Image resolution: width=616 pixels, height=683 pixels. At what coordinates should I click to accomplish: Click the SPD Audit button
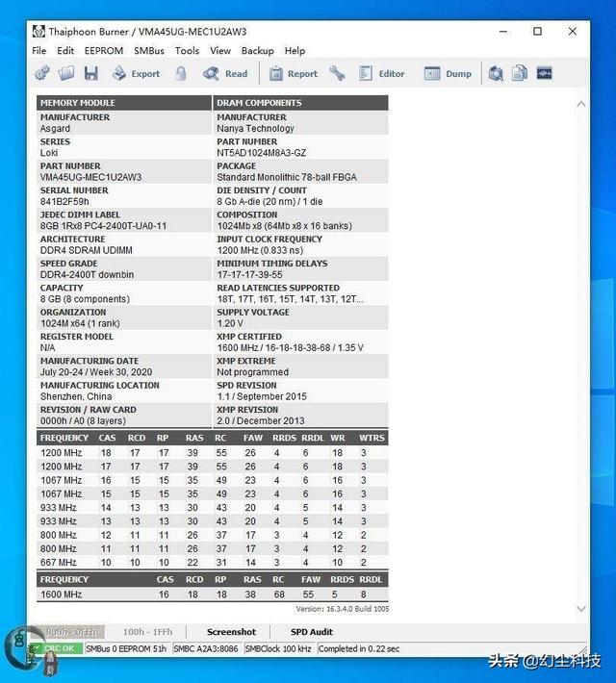click(x=312, y=632)
